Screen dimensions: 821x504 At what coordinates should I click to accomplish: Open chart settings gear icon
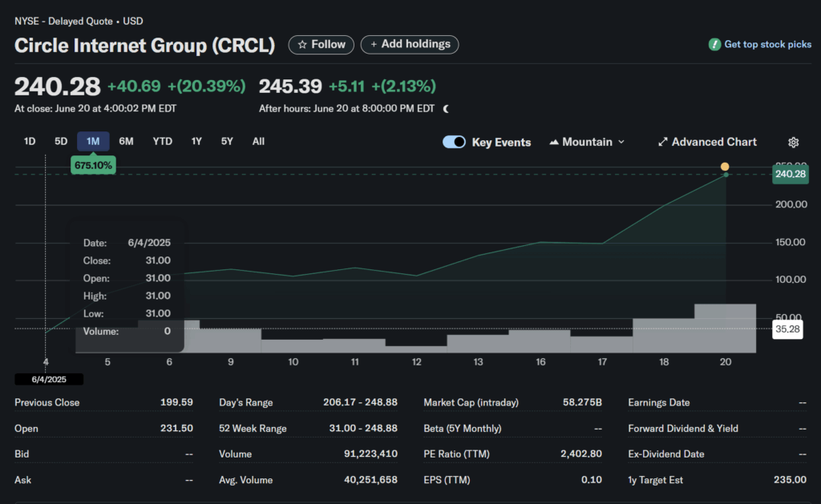pyautogui.click(x=793, y=143)
